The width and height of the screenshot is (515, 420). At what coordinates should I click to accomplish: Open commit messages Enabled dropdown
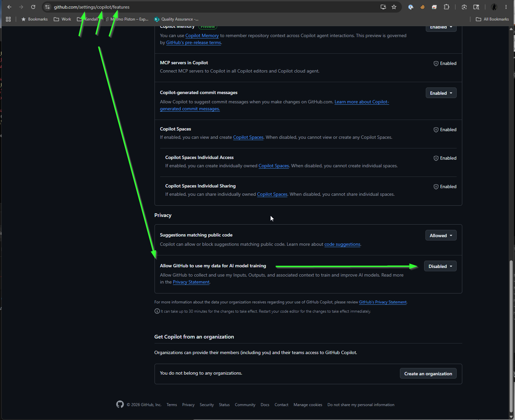tap(441, 93)
